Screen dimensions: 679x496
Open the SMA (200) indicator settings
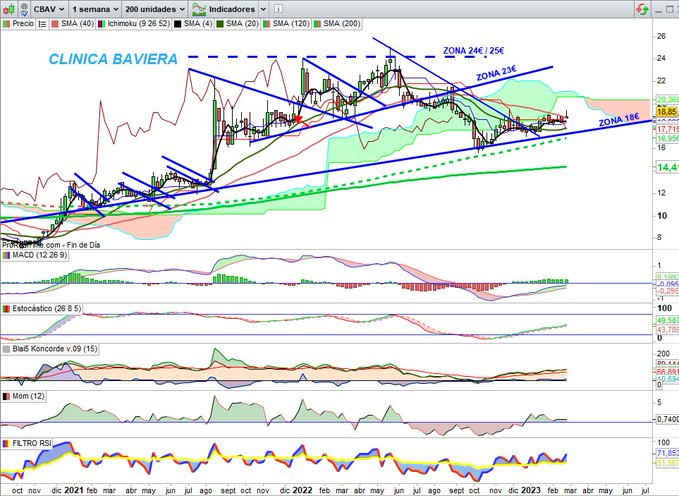336,24
